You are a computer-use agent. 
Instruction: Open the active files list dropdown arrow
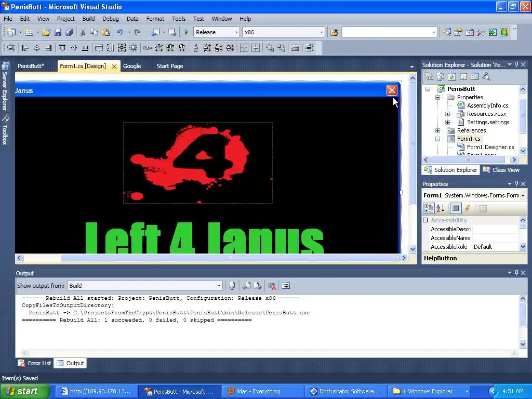click(412, 66)
